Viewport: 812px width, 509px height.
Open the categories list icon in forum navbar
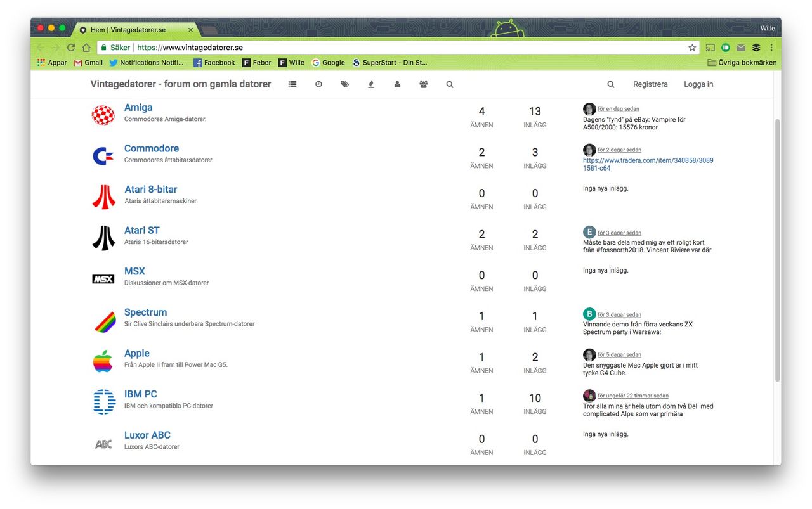[x=292, y=84]
